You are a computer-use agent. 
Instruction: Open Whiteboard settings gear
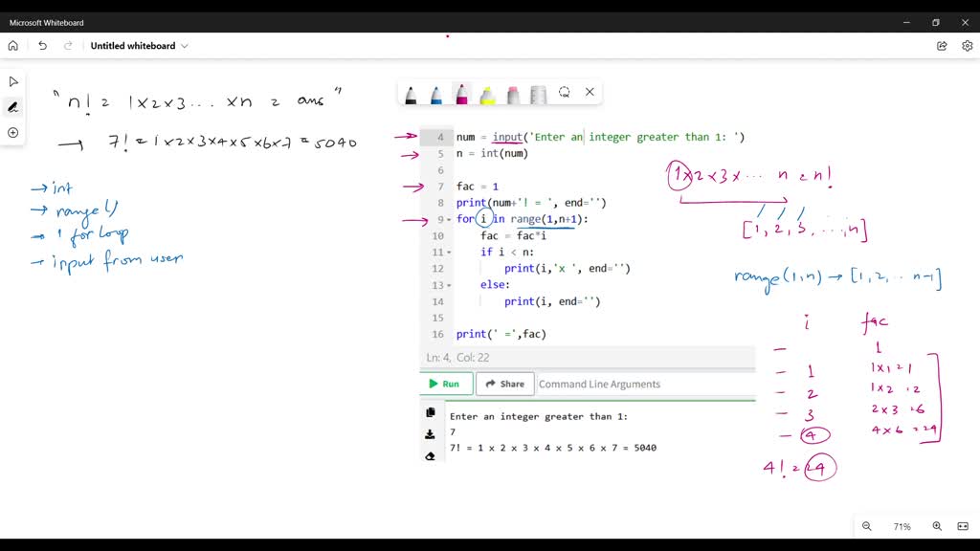(x=967, y=46)
